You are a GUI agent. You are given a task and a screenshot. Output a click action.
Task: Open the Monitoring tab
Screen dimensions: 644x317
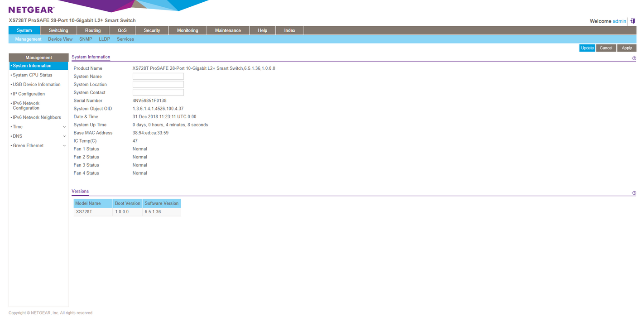pyautogui.click(x=187, y=30)
